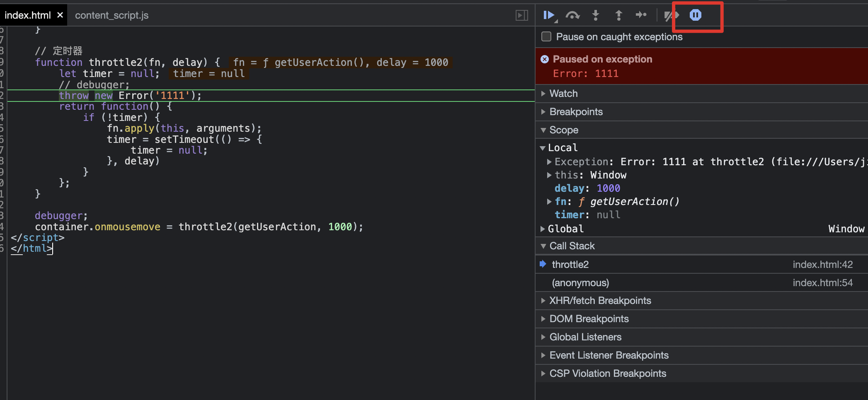Screen dimensions: 868x400
Task: Hide debugger sidebar pane icon
Action: pos(522,15)
